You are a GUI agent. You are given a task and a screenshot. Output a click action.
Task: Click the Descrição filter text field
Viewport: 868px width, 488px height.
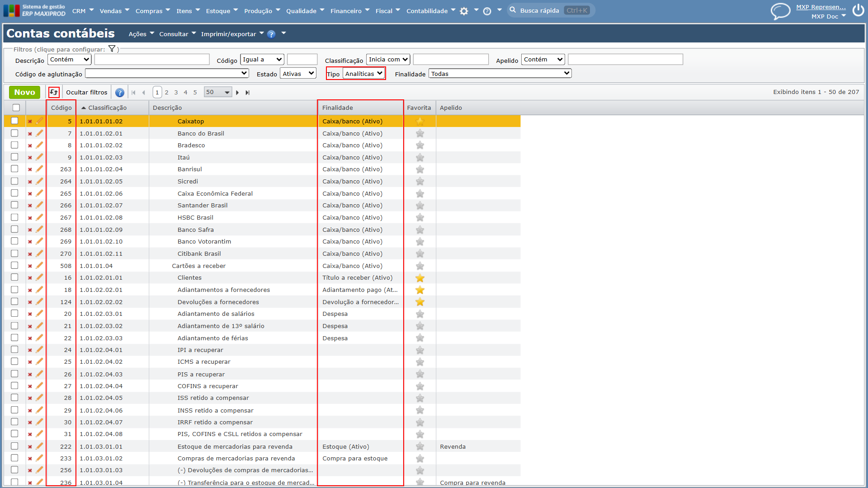pyautogui.click(x=152, y=59)
